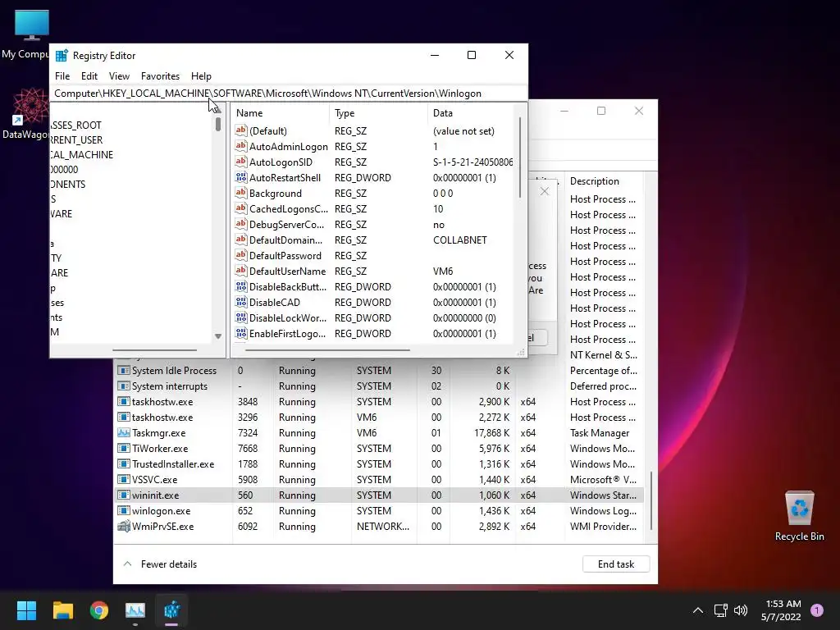
Task: Select the ...RRENT_USER tree key
Action: tap(76, 139)
